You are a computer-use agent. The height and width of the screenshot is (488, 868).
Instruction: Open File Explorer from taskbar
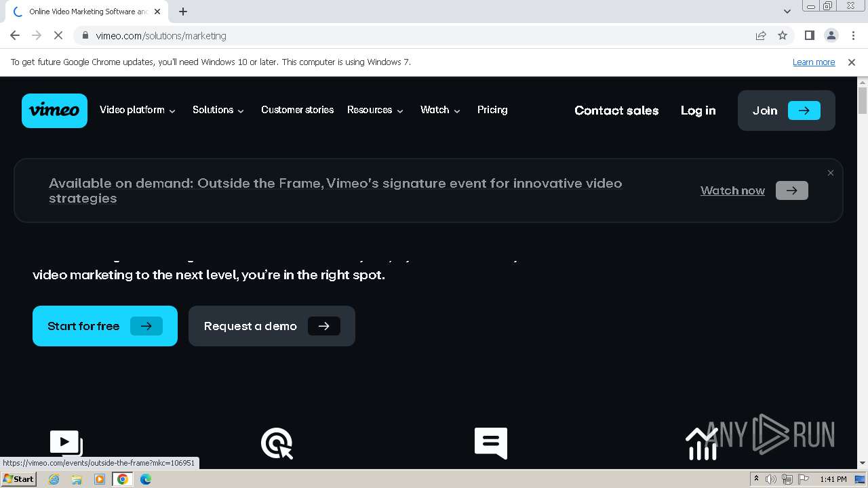pyautogui.click(x=77, y=479)
